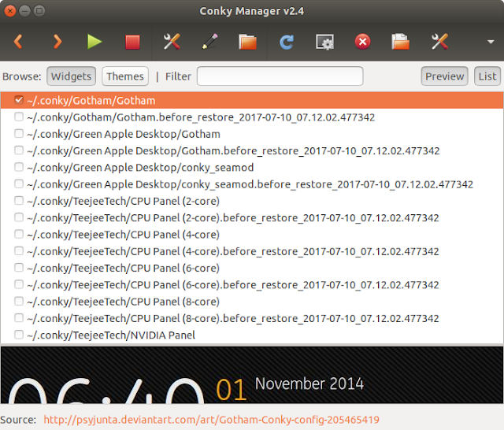Select row text TeejeeTech/CPU Panel (4-core)
Screen dimensions: 504x430
click(124, 235)
